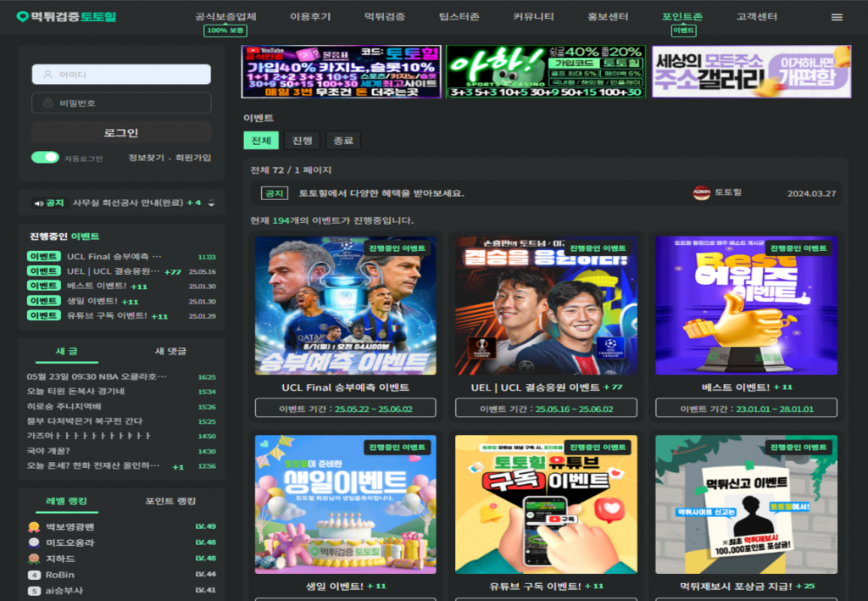Image resolution: width=868 pixels, height=601 pixels.
Task: Open 먹튀검증 in the top navigation
Action: (x=384, y=17)
